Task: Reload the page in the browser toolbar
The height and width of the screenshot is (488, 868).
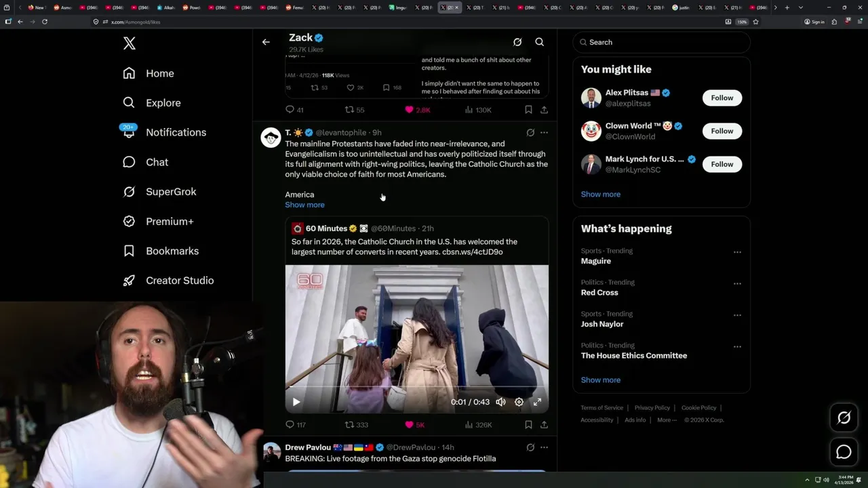Action: click(45, 22)
